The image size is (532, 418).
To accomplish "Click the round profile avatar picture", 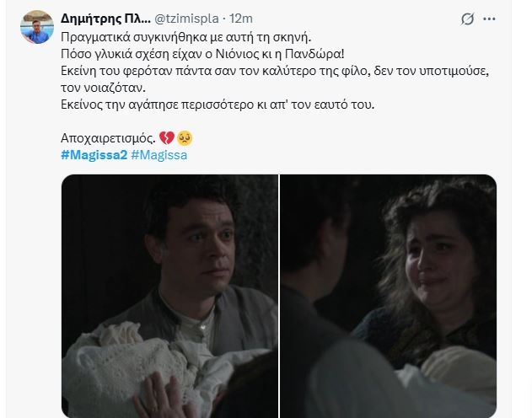I will pos(37,27).
